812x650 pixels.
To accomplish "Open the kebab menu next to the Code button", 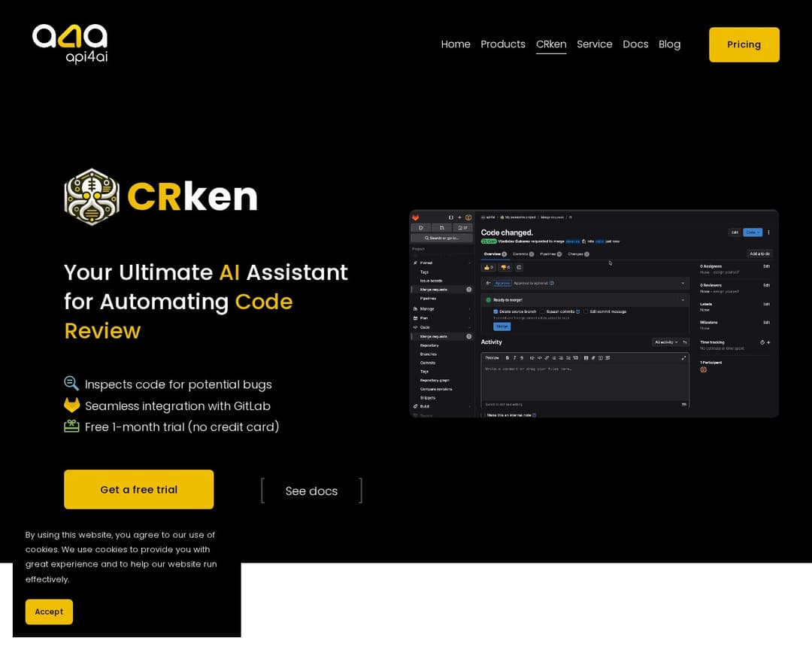I will pyautogui.click(x=768, y=232).
